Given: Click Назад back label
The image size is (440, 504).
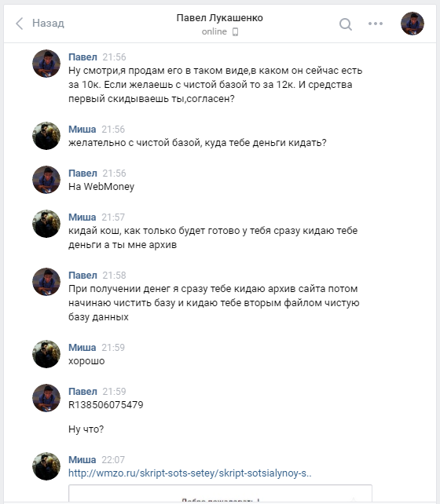Looking at the screenshot, I should click(x=48, y=23).
